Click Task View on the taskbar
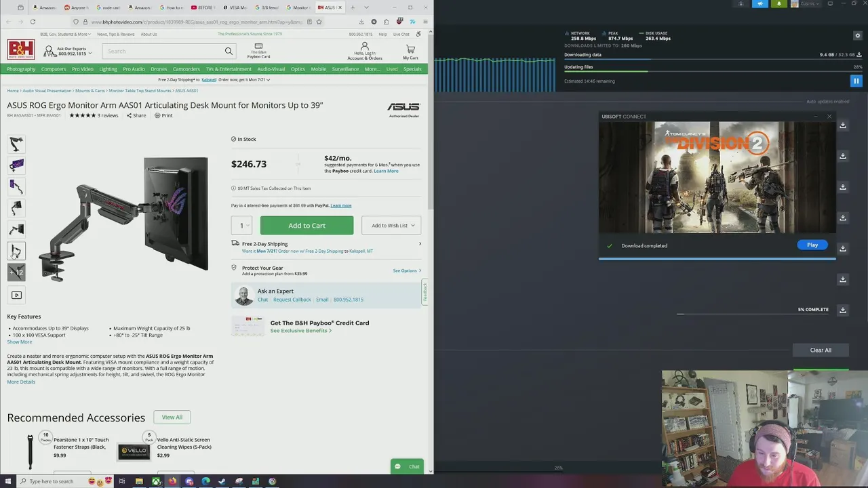This screenshot has width=868, height=488. pyautogui.click(x=122, y=481)
